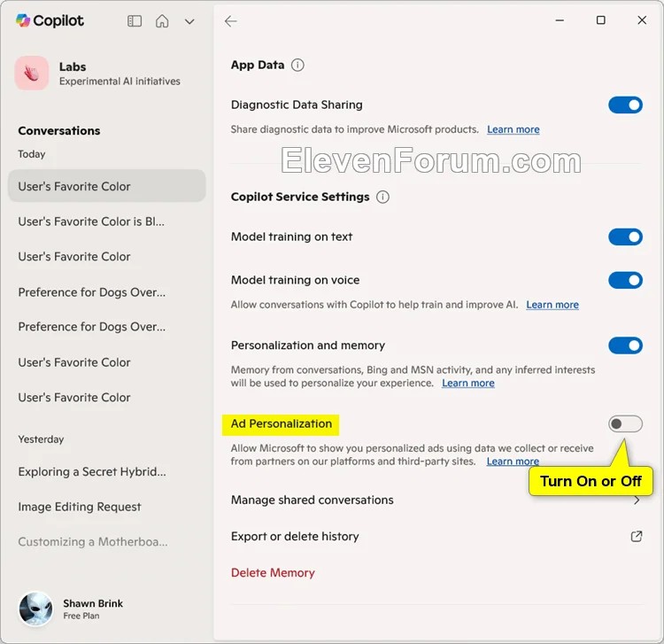Switch off Personalization and memory

point(625,345)
